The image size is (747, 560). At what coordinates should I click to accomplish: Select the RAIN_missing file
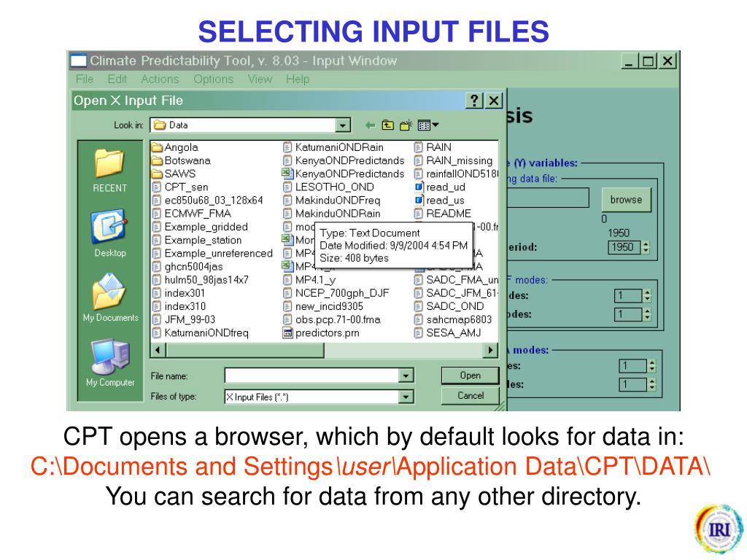453,161
